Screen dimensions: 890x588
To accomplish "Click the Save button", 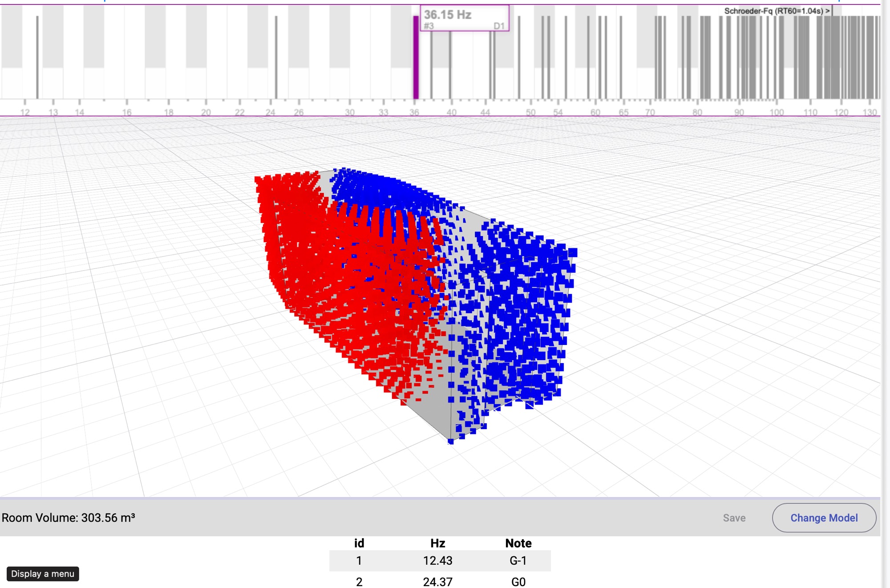I will [734, 518].
